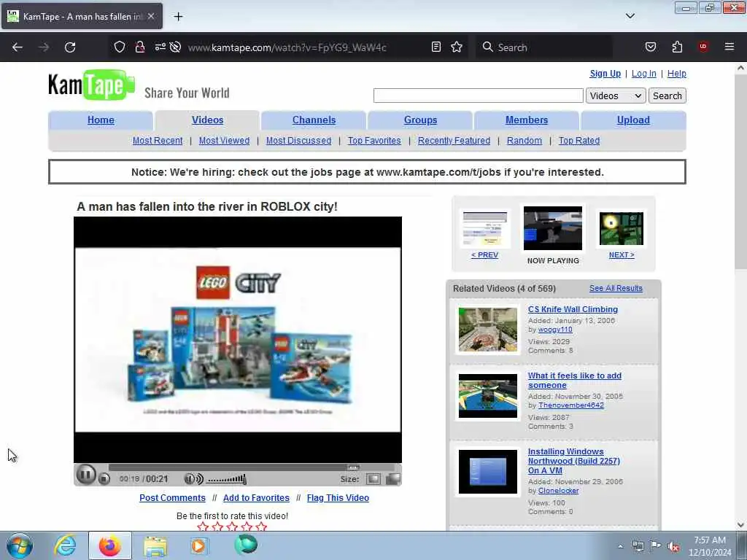Open Pocket save icon
Image resolution: width=747 pixels, height=560 pixels.
point(650,47)
